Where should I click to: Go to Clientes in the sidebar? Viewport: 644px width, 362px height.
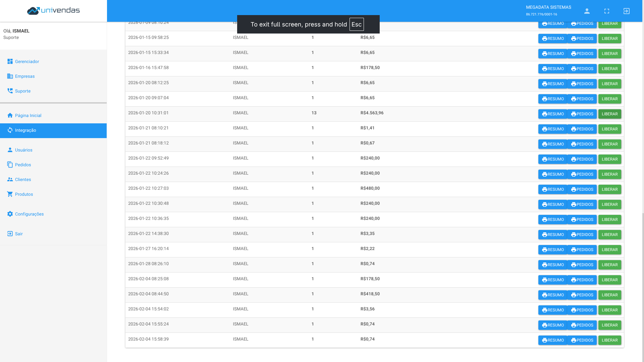pos(23,180)
